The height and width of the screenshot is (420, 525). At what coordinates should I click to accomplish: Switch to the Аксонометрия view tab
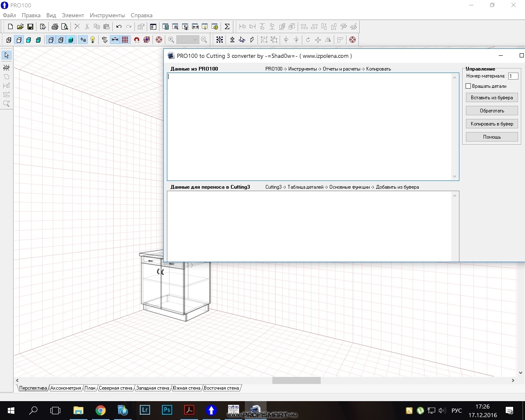66,388
